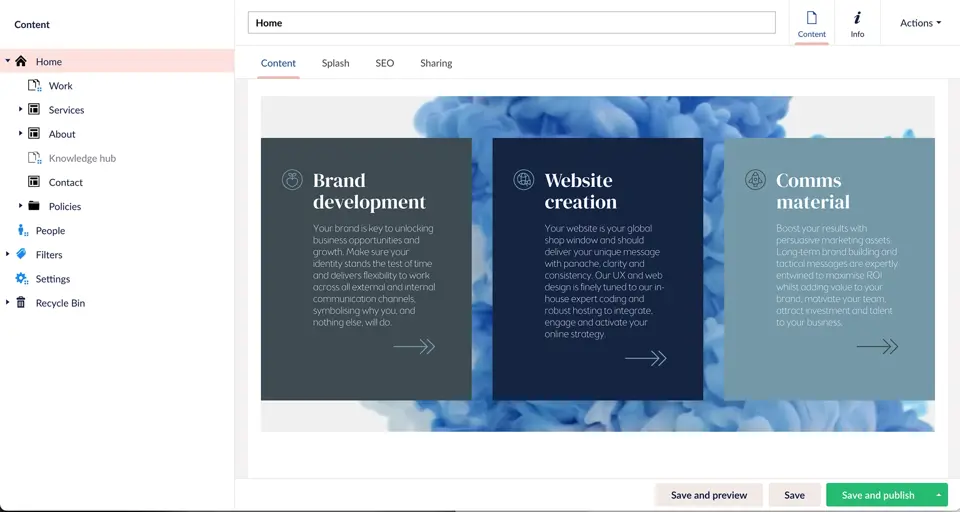The width and height of the screenshot is (960, 512).
Task: Click the Settings gears icon
Action: (21, 279)
